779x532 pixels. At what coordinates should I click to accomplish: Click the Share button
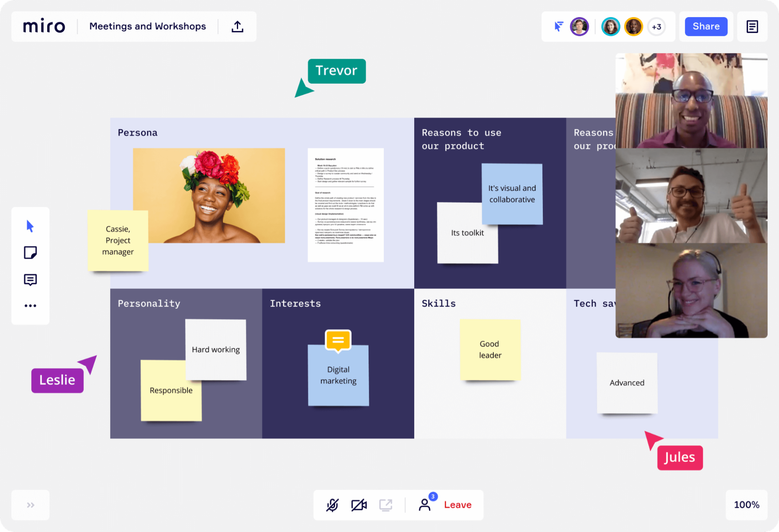coord(706,26)
